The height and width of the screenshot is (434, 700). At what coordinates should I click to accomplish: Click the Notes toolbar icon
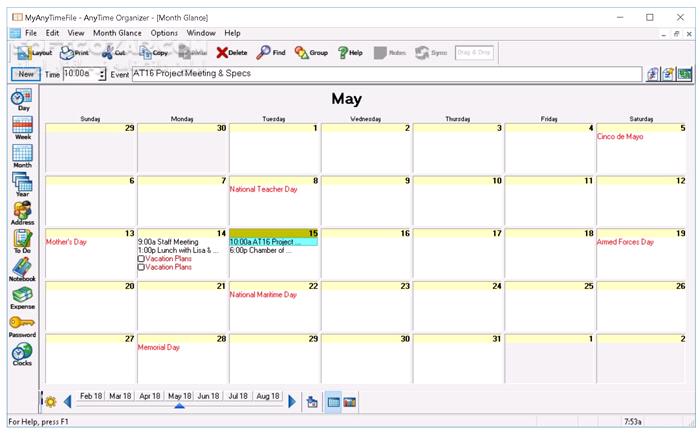[390, 53]
